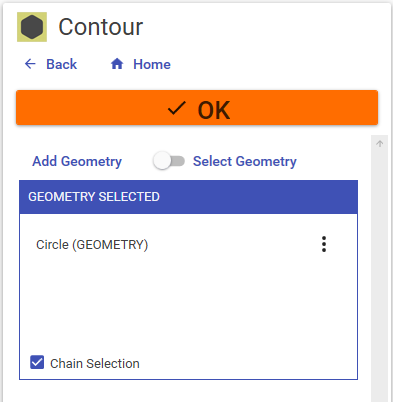Click the toggle switch grey track

[178, 161]
